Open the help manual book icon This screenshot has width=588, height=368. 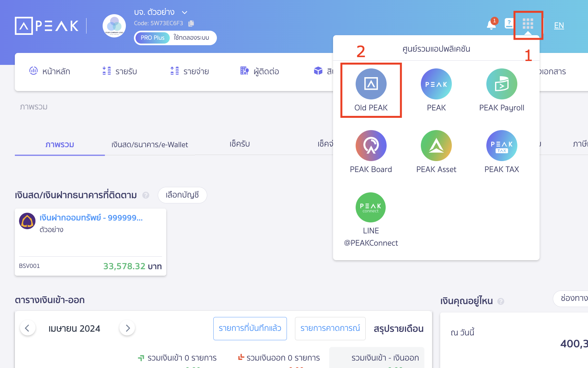coord(509,23)
